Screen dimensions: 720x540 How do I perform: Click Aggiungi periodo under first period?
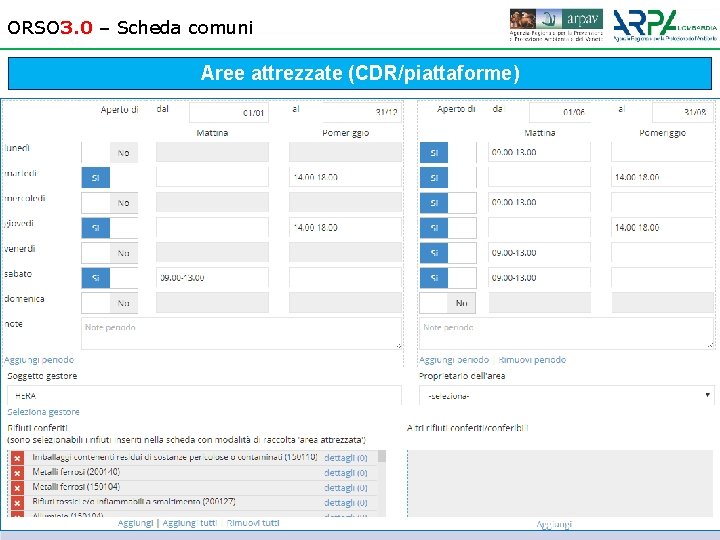click(39, 360)
